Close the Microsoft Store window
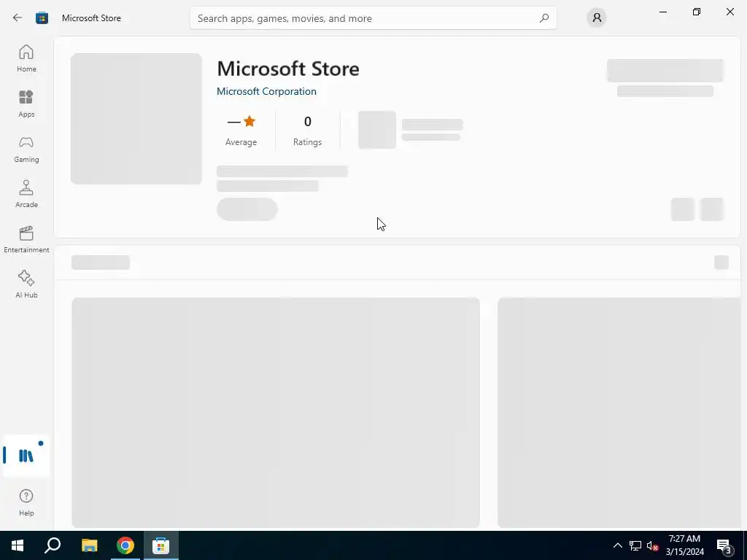Viewport: 747px width, 560px height. pyautogui.click(x=729, y=12)
